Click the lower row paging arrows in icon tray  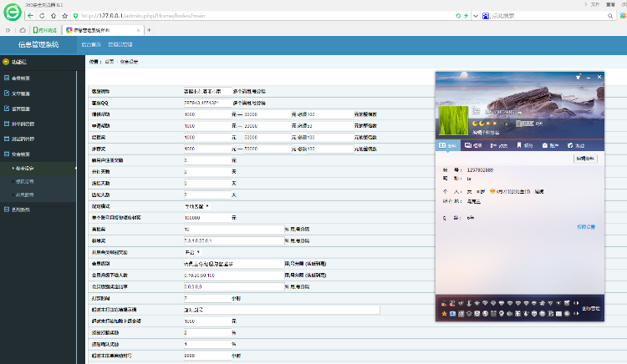(576, 314)
